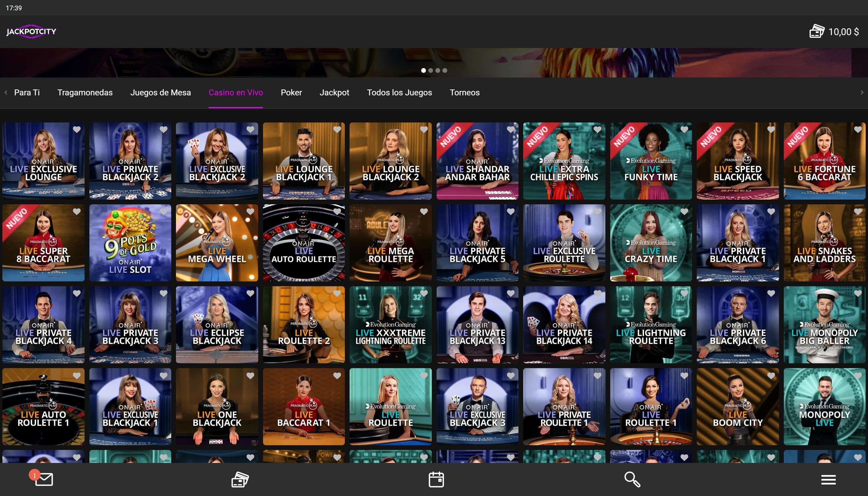
Task: Click the JackpotCity logo
Action: click(31, 31)
